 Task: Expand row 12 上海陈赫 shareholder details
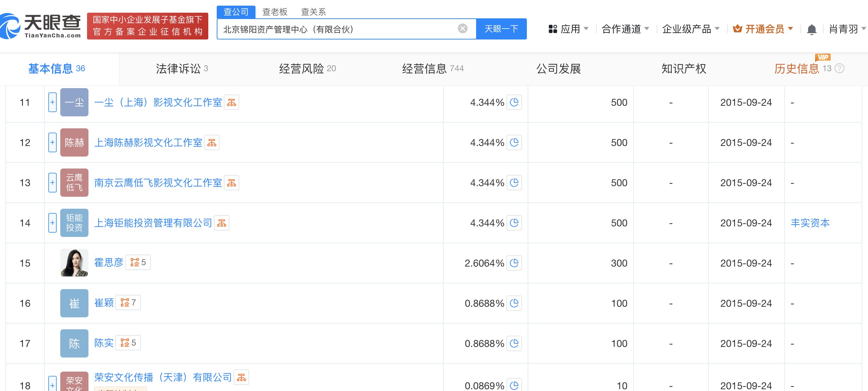(x=53, y=142)
